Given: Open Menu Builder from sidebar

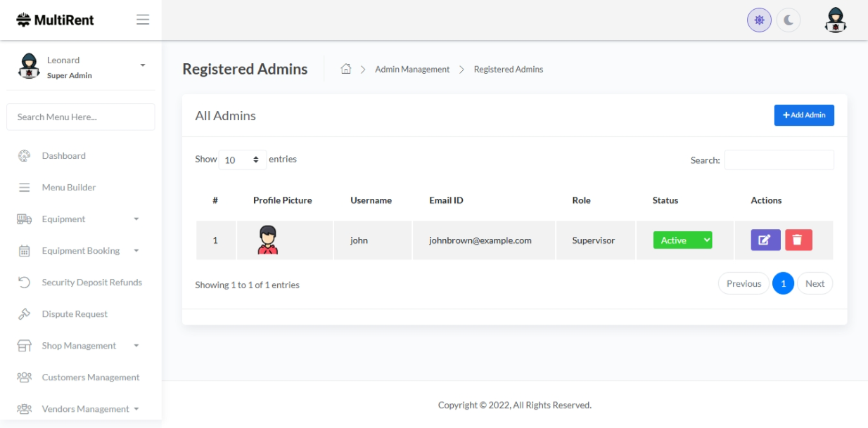Looking at the screenshot, I should coord(68,188).
